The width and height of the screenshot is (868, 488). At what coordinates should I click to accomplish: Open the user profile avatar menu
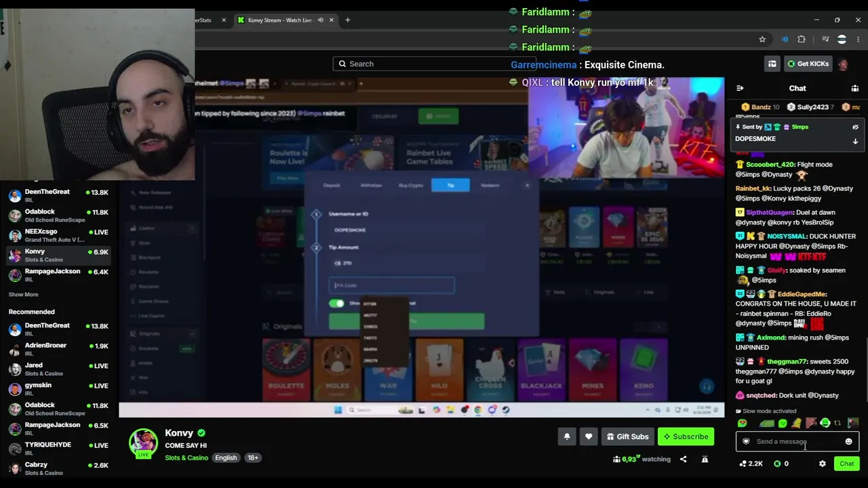click(843, 64)
